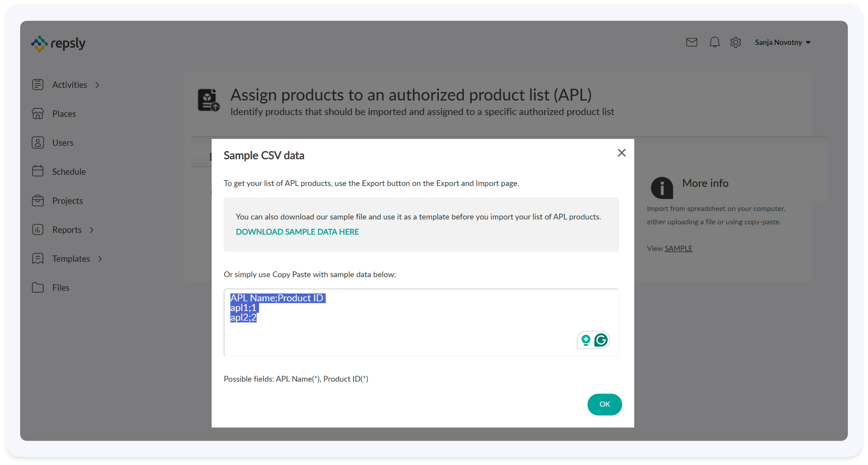Expand the Templates submenu chevron
Viewport: 868px width, 465px height.
pos(100,259)
